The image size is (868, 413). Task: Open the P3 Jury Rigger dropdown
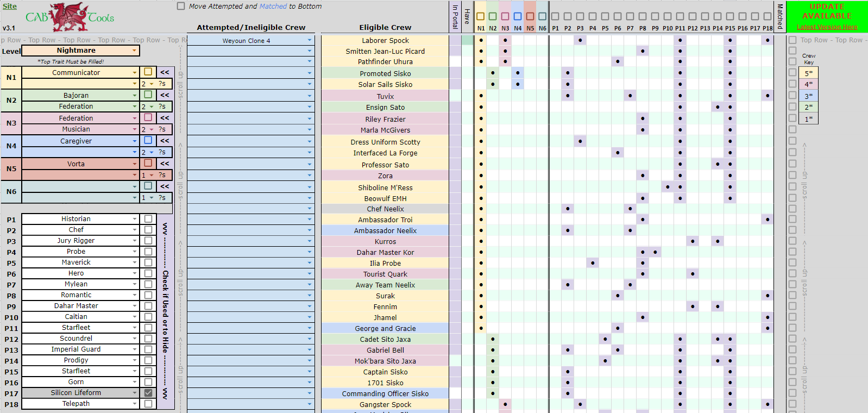coord(135,241)
